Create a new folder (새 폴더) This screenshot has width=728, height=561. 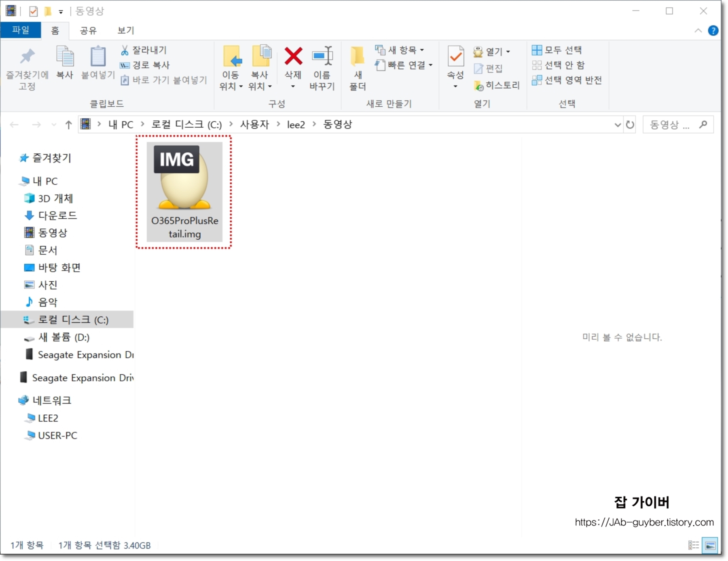pos(358,68)
